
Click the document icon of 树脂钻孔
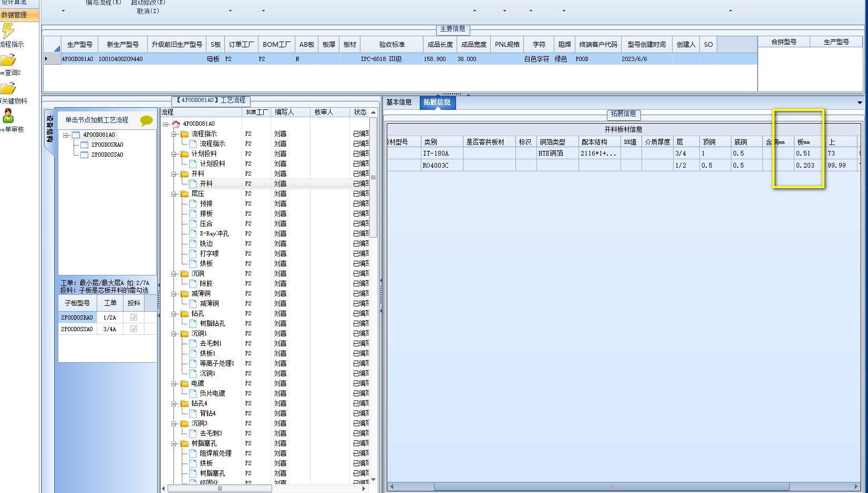193,323
